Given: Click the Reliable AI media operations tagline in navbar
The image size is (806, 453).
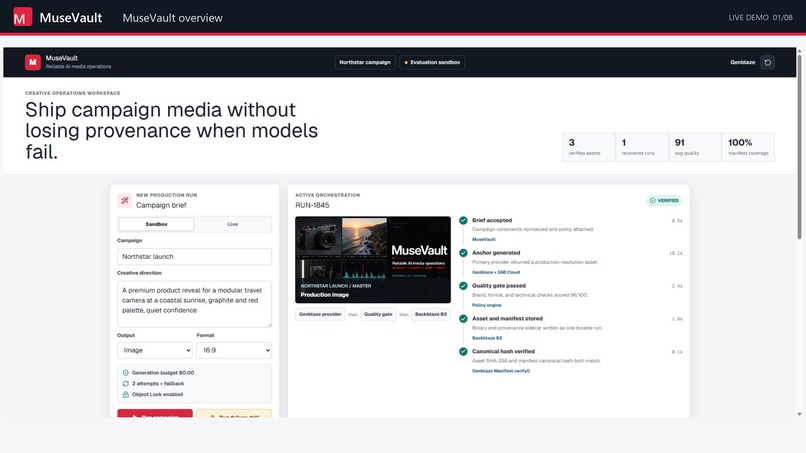Looking at the screenshot, I should pos(78,67).
